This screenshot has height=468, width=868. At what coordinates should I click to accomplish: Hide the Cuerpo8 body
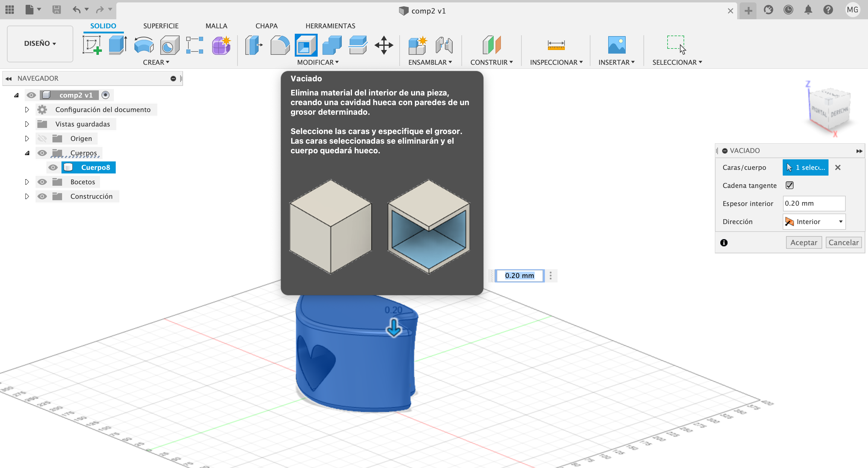tap(53, 167)
